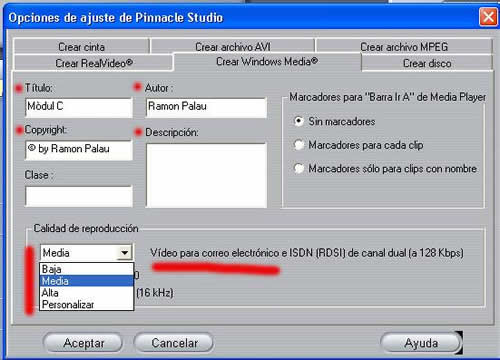Image resolution: width=500 pixels, height=360 pixels.
Task: Open the Crear archivo MPEG tab
Action: pos(404,47)
